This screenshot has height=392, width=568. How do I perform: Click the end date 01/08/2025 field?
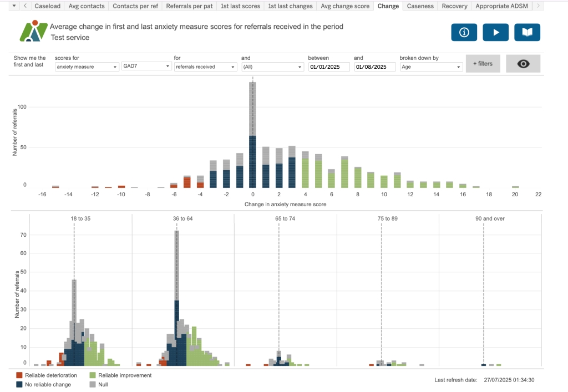click(x=374, y=67)
